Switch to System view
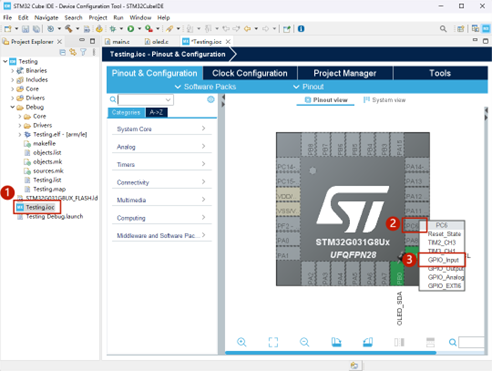Viewport: 492px width, 371px height. (385, 100)
